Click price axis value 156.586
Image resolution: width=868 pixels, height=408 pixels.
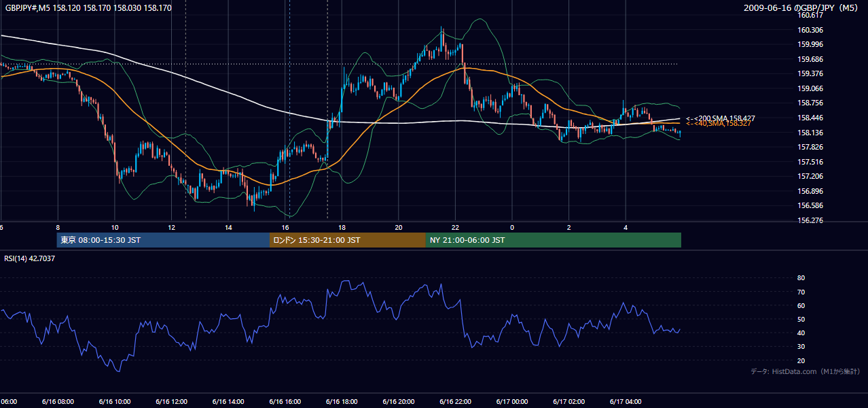[x=812, y=205]
